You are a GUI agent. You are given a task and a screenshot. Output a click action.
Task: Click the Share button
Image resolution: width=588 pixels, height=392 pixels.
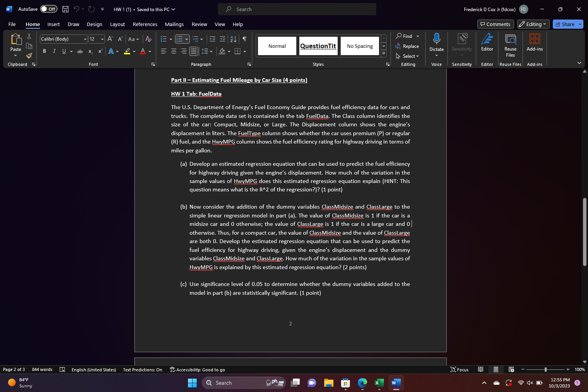tap(565, 24)
